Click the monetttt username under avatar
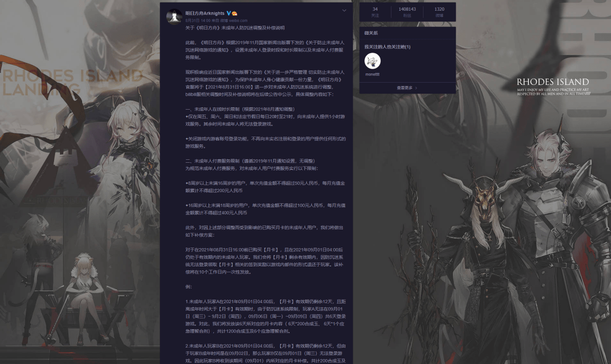Image resolution: width=611 pixels, height=364 pixels. [373, 74]
